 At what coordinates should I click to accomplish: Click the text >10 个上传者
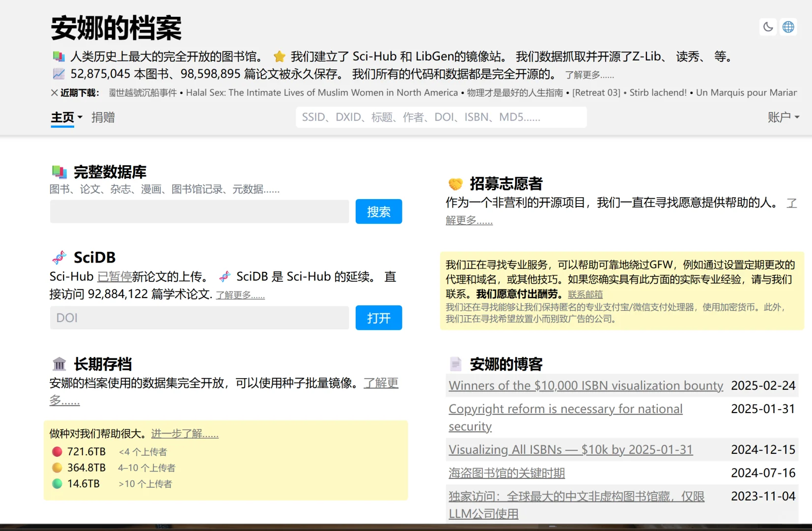(x=145, y=484)
